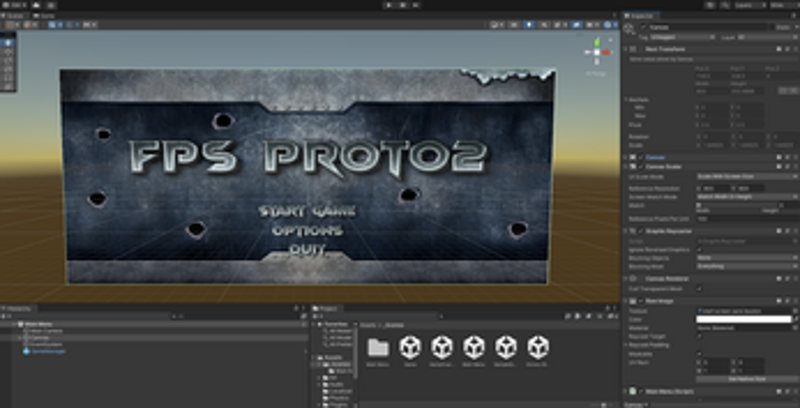Select GameManager in Hierarchy

[x=49, y=351]
